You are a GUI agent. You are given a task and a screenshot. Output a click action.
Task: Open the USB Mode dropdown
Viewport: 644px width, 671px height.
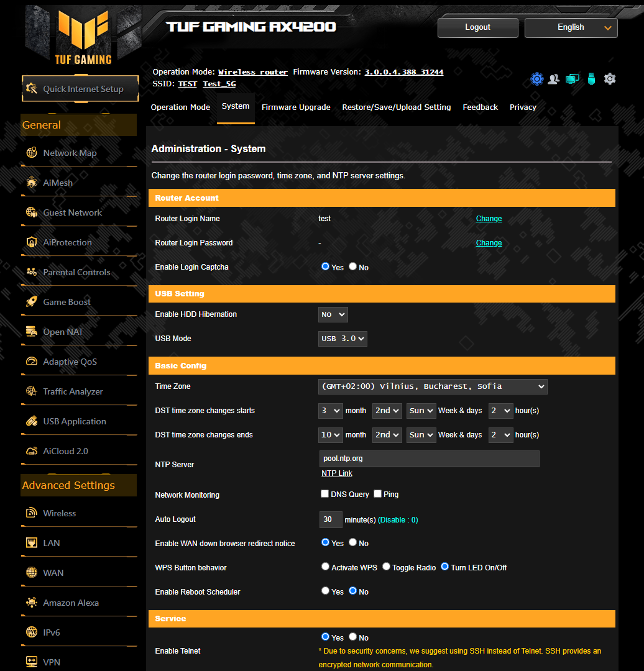[x=343, y=339]
